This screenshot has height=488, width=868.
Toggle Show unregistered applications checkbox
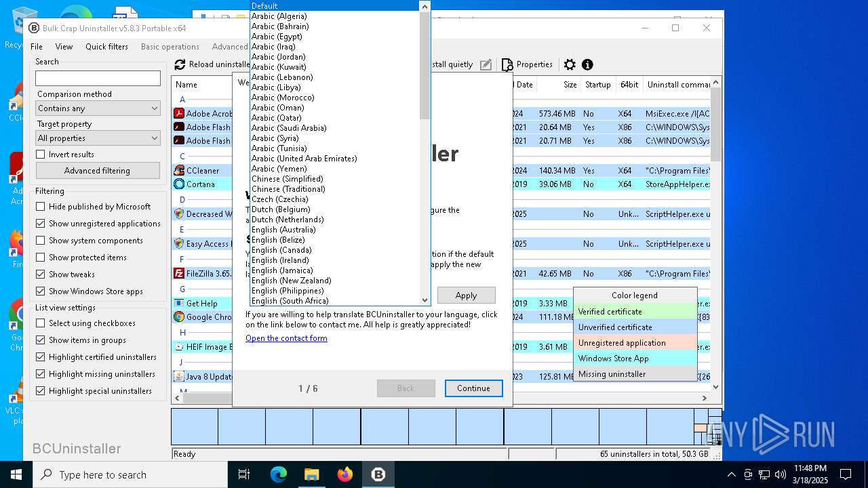(41, 224)
